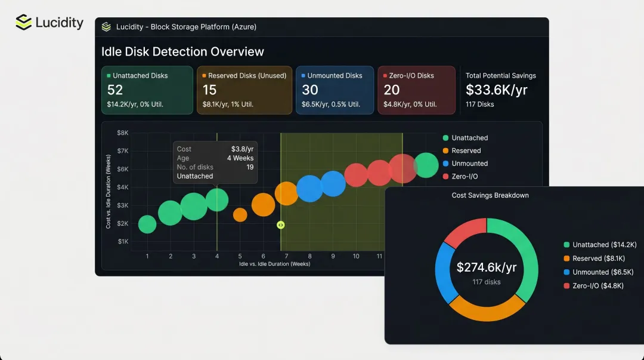Open the Reserved Disks (Unused) card
The height and width of the screenshot is (360, 644).
coord(244,90)
